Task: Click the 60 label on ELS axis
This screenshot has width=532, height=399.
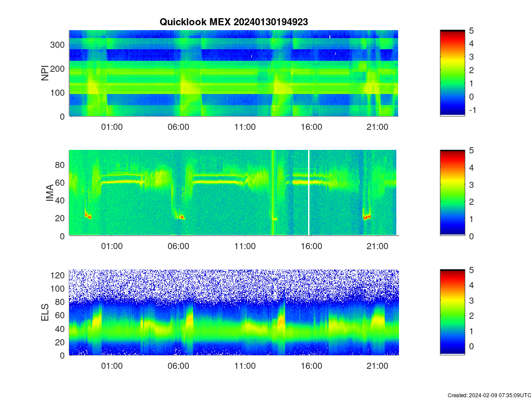Action: [61, 315]
